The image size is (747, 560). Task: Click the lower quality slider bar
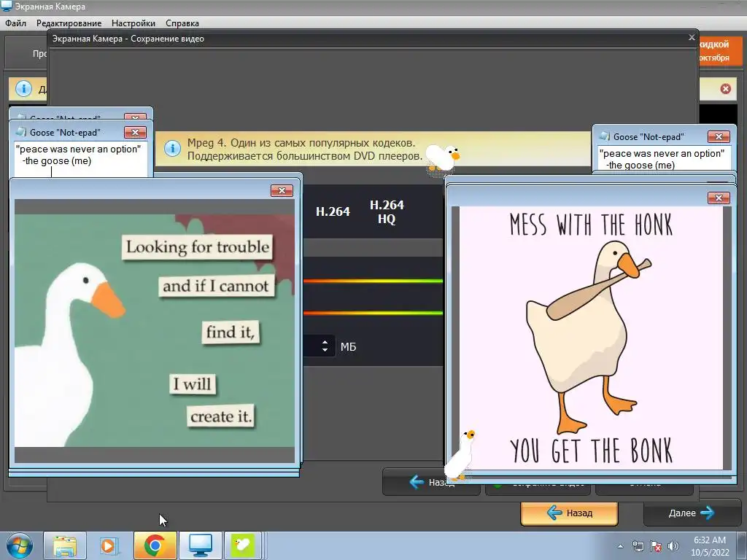click(x=373, y=313)
